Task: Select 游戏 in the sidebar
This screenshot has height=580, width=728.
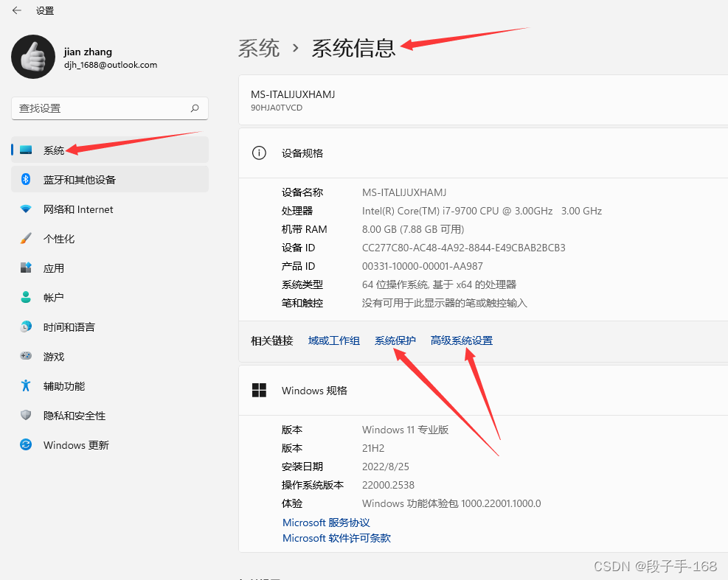Action: pyautogui.click(x=110, y=357)
